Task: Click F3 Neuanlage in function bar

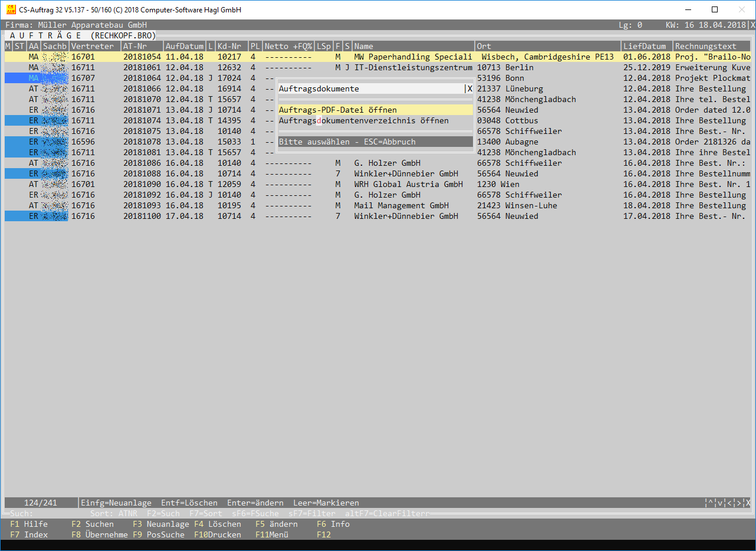Action: tap(160, 524)
